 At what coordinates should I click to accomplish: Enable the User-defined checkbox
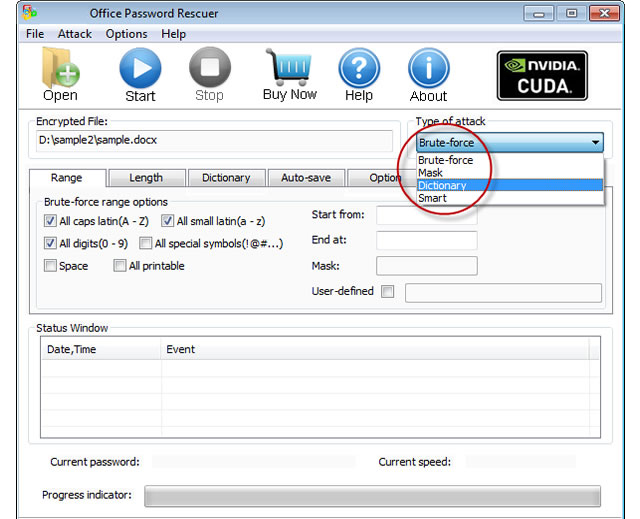(387, 291)
